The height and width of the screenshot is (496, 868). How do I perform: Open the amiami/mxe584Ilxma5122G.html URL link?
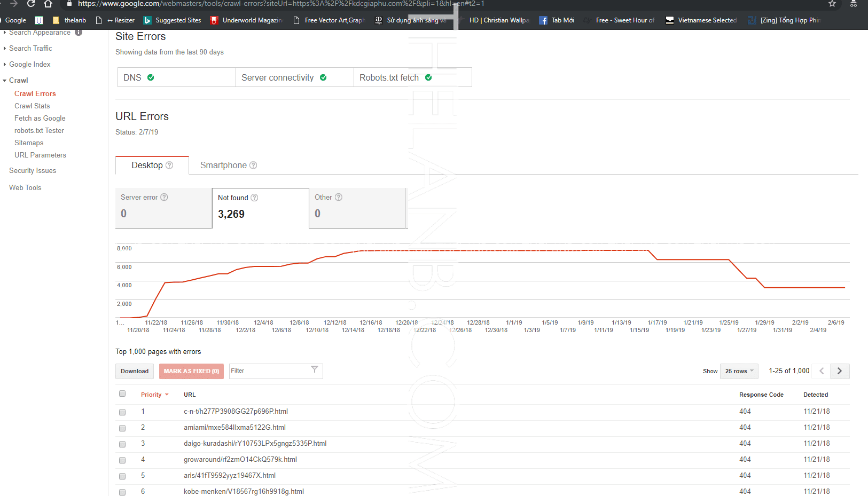(234, 427)
